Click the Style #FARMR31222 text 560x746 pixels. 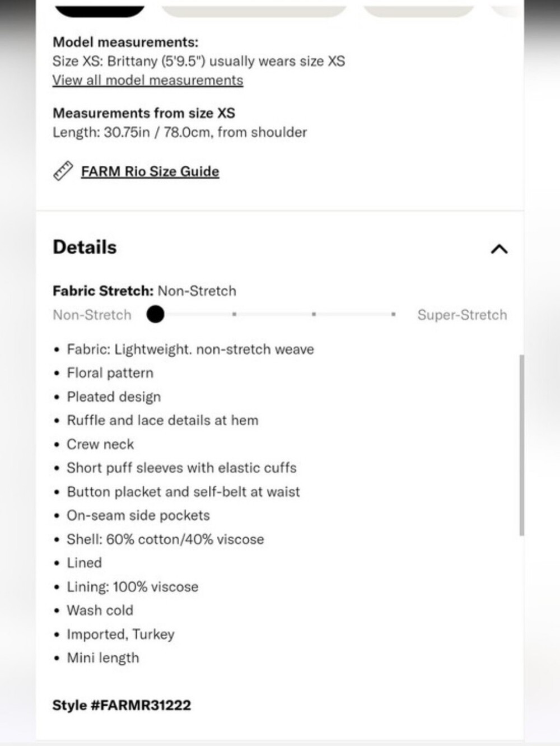pos(122,705)
